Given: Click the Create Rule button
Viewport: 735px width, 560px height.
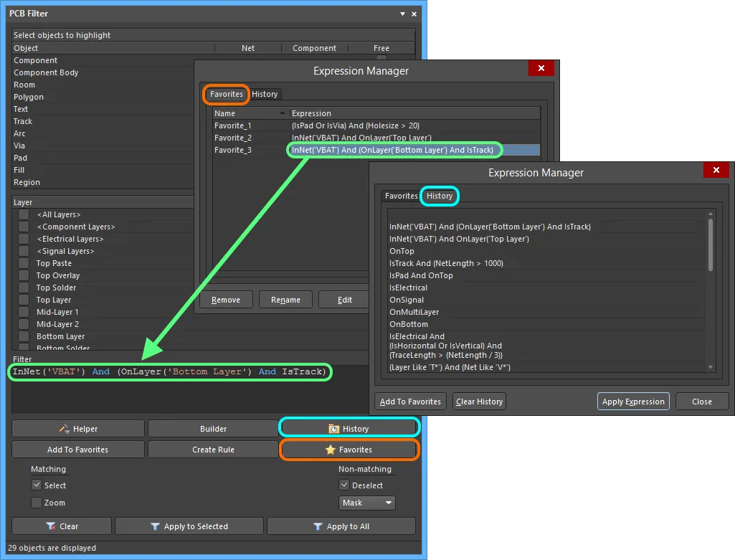Looking at the screenshot, I should coord(213,450).
